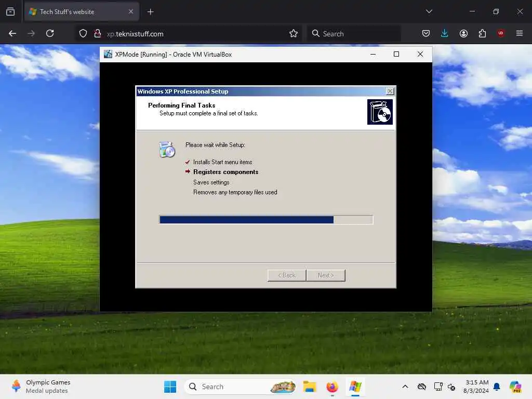Open the muted volume tray icon
Screen dimensions: 532x399
[451, 387]
